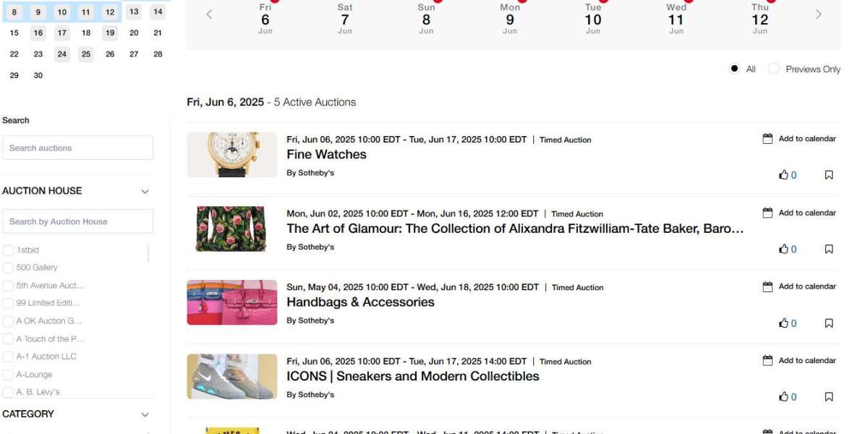
Task: Select Tue 10 Jun in date strip
Action: 593,19
